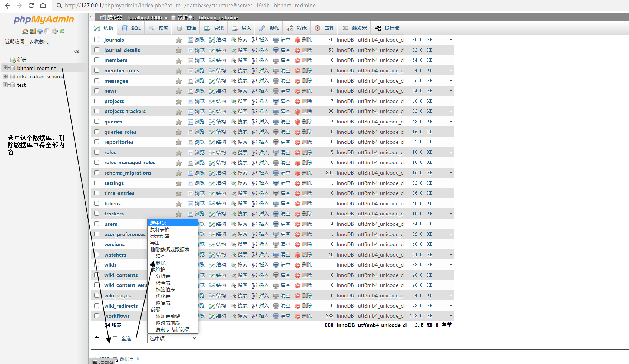Tick the roles table checkbox
Screen dimensions: 629x364
(x=97, y=152)
